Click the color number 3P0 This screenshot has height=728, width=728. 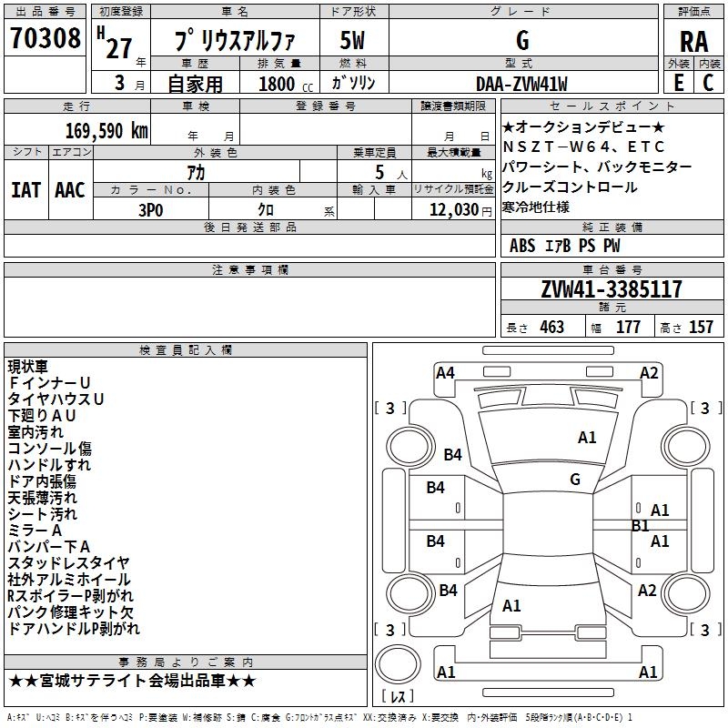tap(150, 209)
